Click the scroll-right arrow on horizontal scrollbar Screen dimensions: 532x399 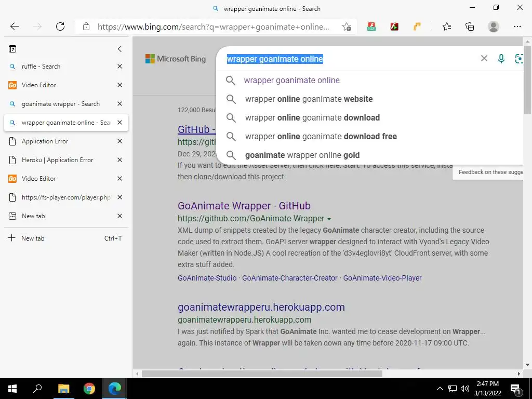coord(519,374)
